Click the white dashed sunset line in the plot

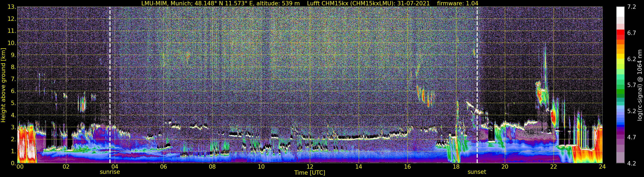477,85
